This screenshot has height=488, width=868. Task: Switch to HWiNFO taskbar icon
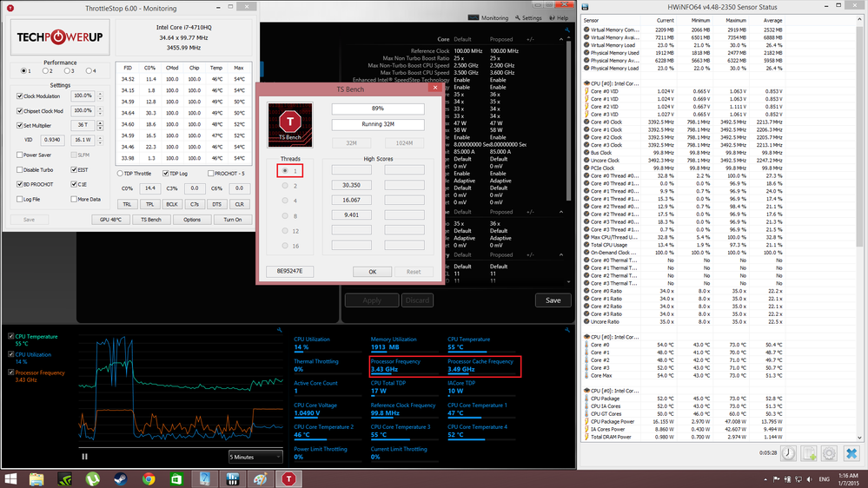point(233,479)
